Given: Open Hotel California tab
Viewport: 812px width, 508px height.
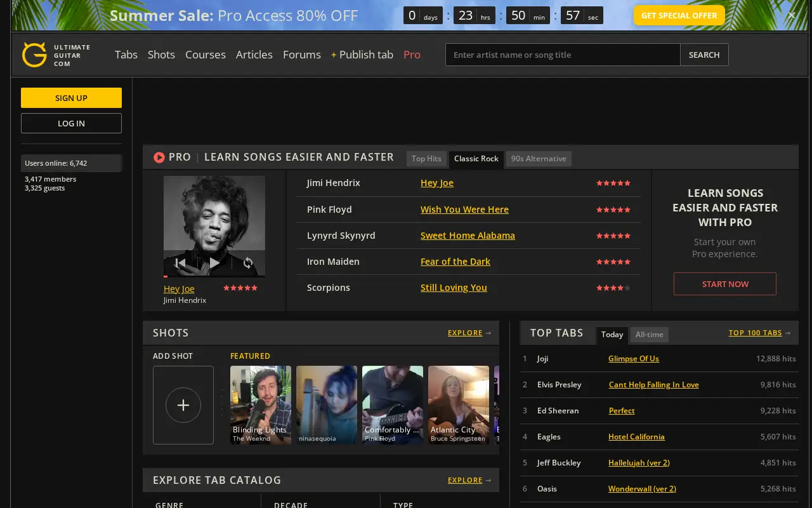Looking at the screenshot, I should 636,437.
